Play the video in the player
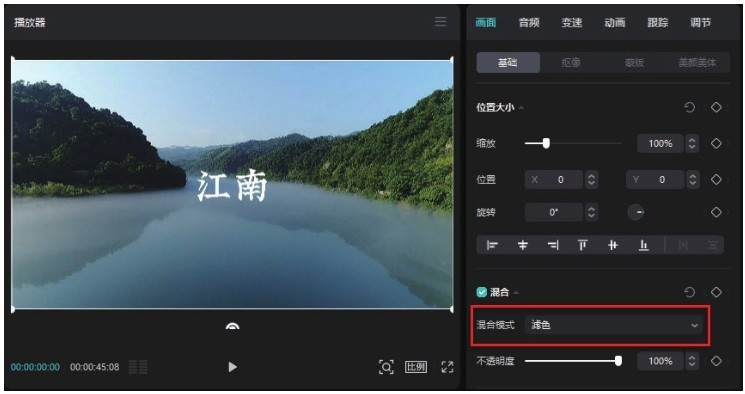Image resolution: width=745 pixels, height=394 pixels. pyautogui.click(x=232, y=367)
